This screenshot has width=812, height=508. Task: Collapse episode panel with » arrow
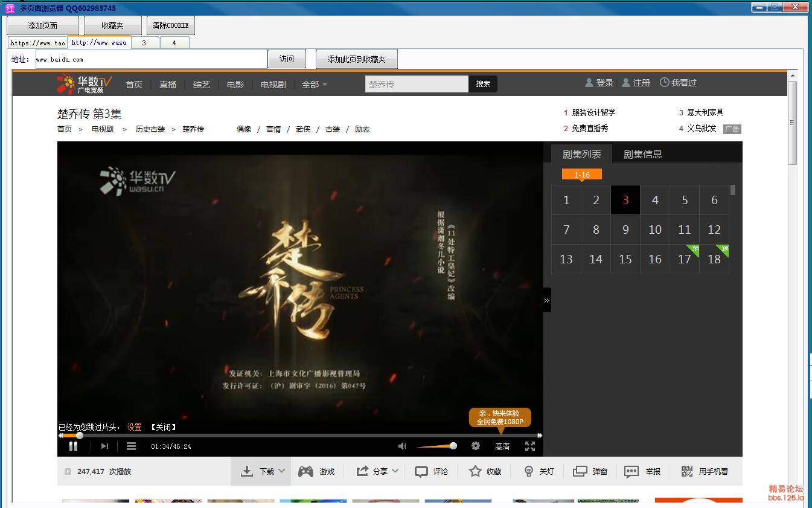[x=546, y=300]
